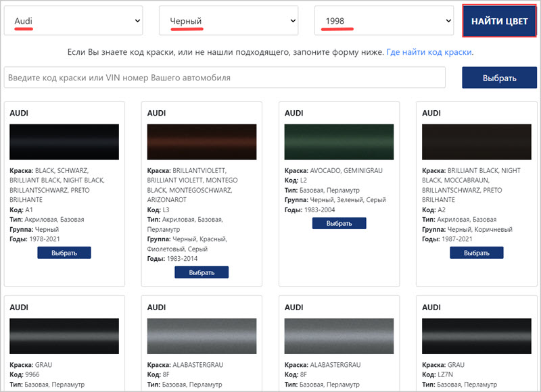
Task: Choose the A2 Moccabraun color swatch
Action: point(477,142)
